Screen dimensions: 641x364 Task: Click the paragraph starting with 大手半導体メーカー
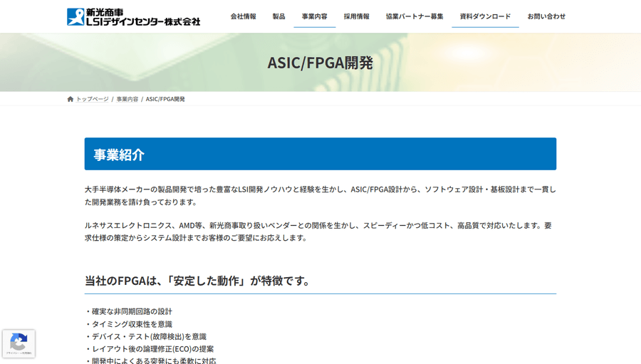(x=320, y=195)
